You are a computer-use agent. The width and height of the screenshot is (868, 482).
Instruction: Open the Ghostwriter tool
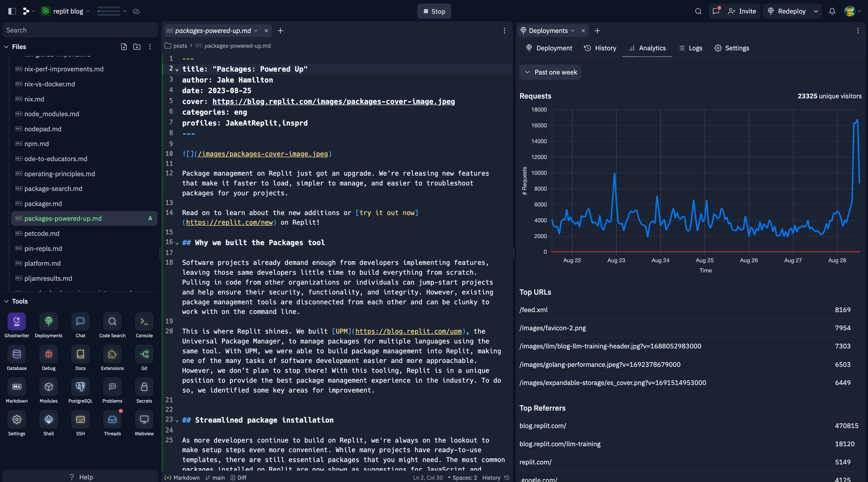(x=17, y=322)
